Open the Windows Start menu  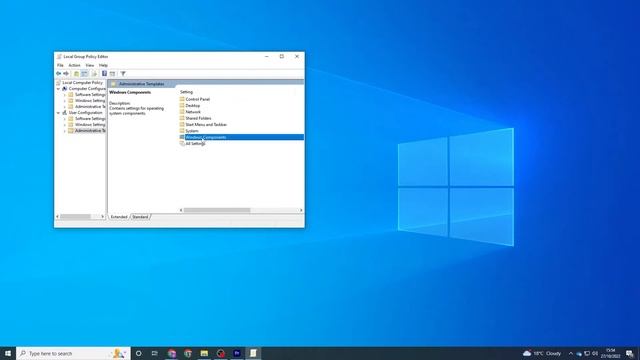8,353
